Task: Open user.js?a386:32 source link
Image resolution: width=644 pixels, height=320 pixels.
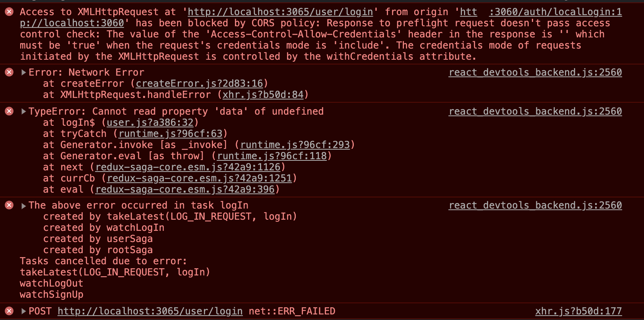Action: [150, 123]
